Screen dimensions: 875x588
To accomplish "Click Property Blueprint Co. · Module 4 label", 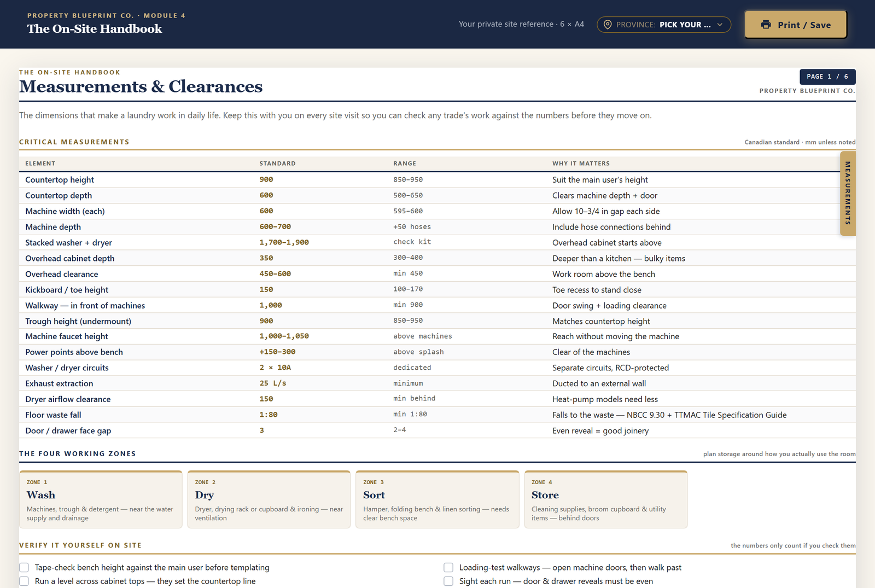I will click(106, 15).
